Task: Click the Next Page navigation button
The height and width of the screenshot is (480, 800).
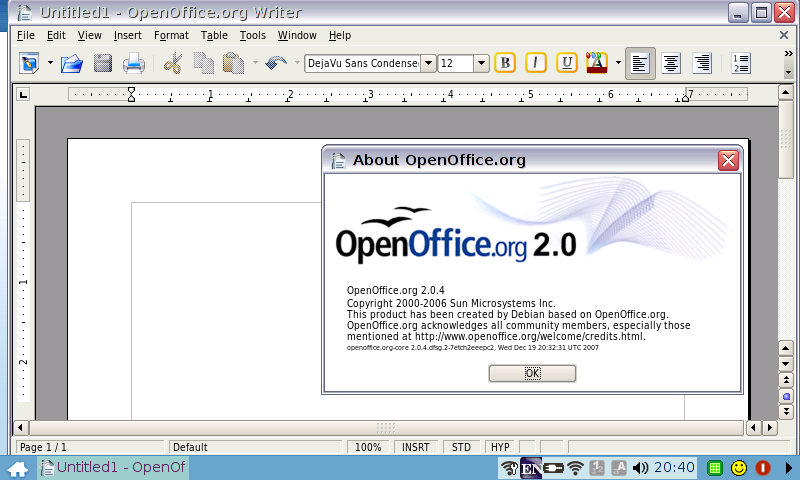Action: (x=785, y=411)
